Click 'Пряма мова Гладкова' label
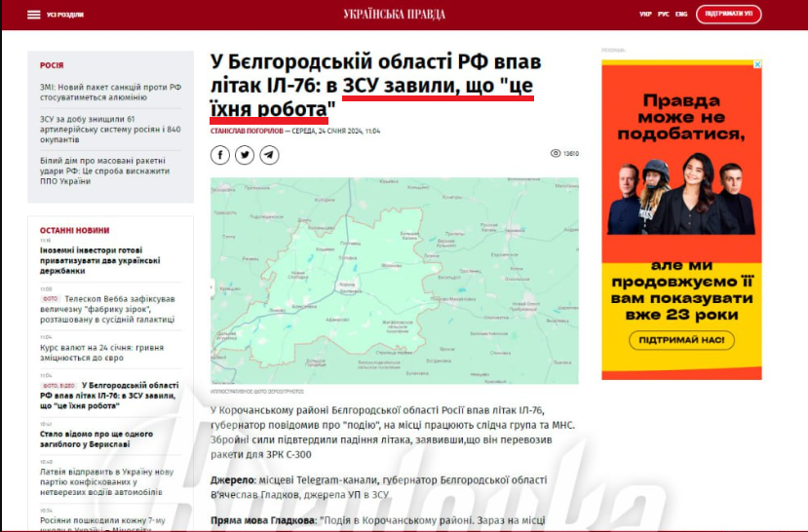This screenshot has width=808, height=532. click(263, 520)
